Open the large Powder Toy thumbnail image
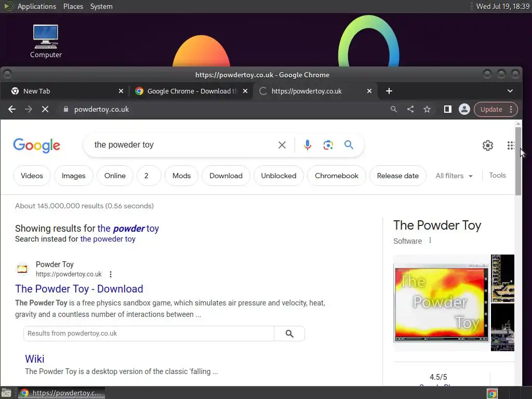Screen dimensions: 532x399 (x=442, y=303)
